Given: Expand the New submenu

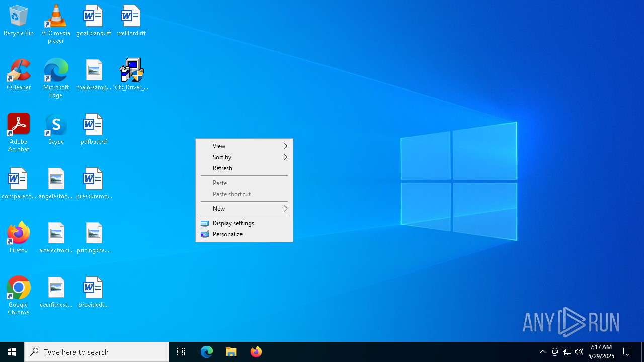Looking at the screenshot, I should pyautogui.click(x=244, y=209).
